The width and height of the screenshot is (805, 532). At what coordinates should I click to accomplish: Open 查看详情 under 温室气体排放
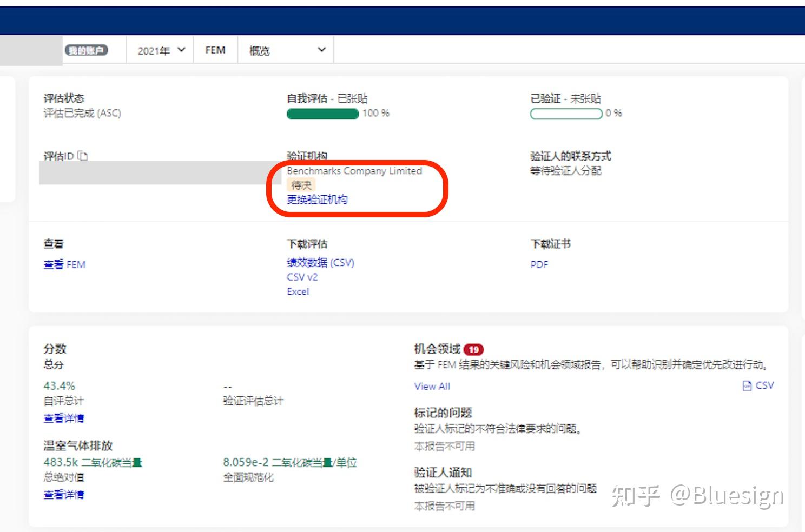point(63,495)
